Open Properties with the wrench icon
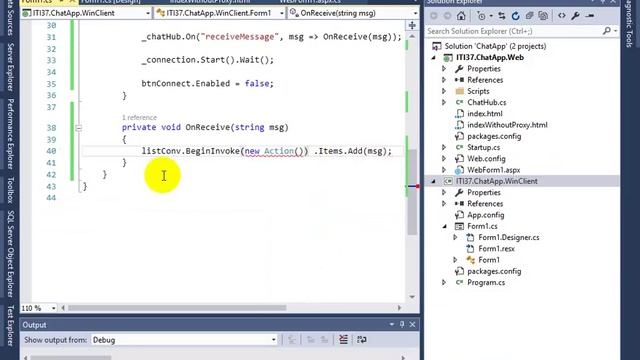Image resolution: width=640 pixels, height=360 pixels. point(576,16)
